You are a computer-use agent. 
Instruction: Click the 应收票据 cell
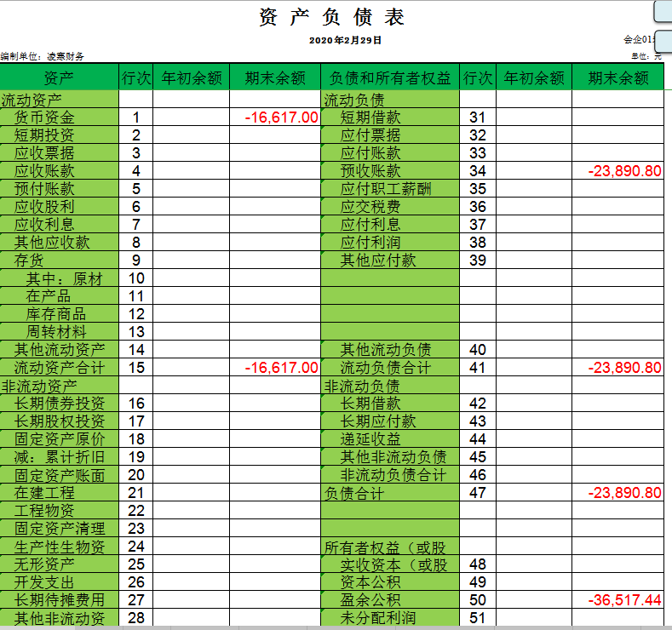coord(59,153)
